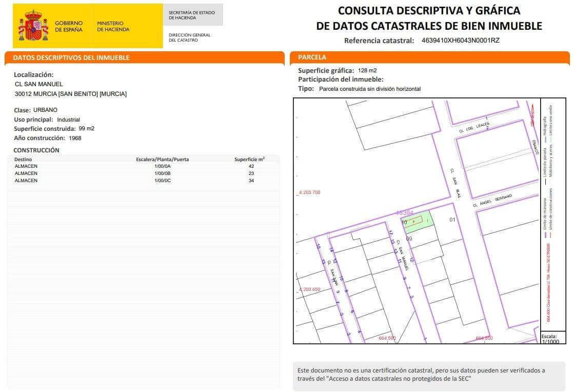Click the 'Localización:' label
Viewport: 573px width, 392px height.
click(x=34, y=74)
